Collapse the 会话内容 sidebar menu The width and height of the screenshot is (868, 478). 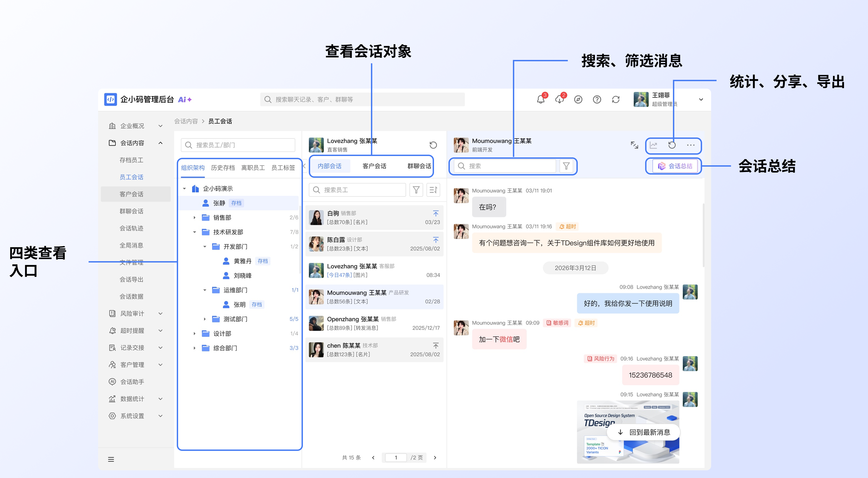click(160, 143)
